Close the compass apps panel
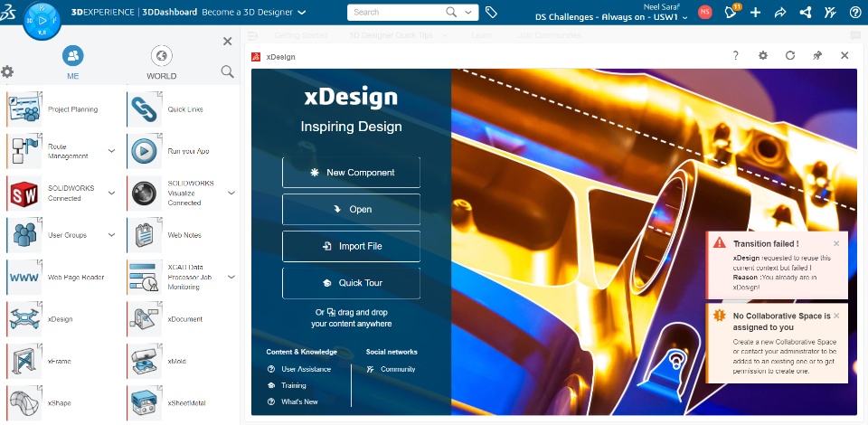The image size is (868, 425). click(x=228, y=41)
